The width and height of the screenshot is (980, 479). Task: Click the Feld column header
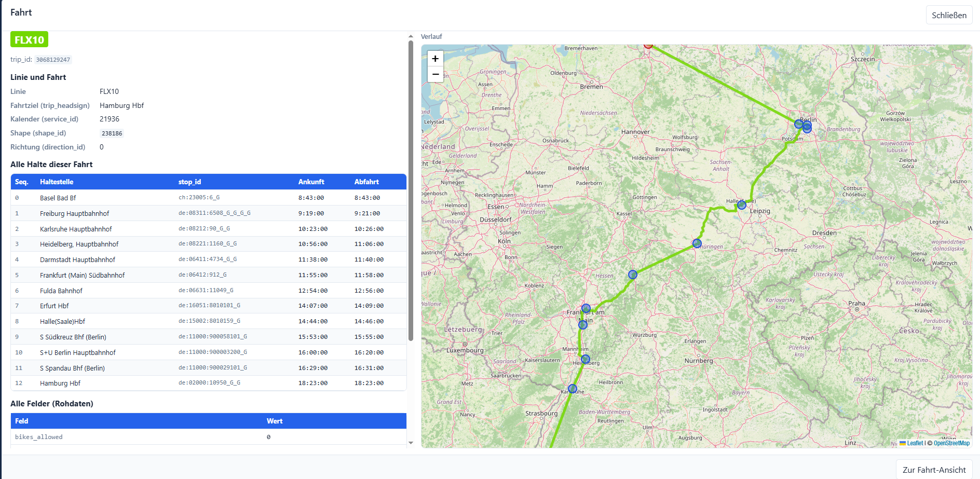pos(21,421)
